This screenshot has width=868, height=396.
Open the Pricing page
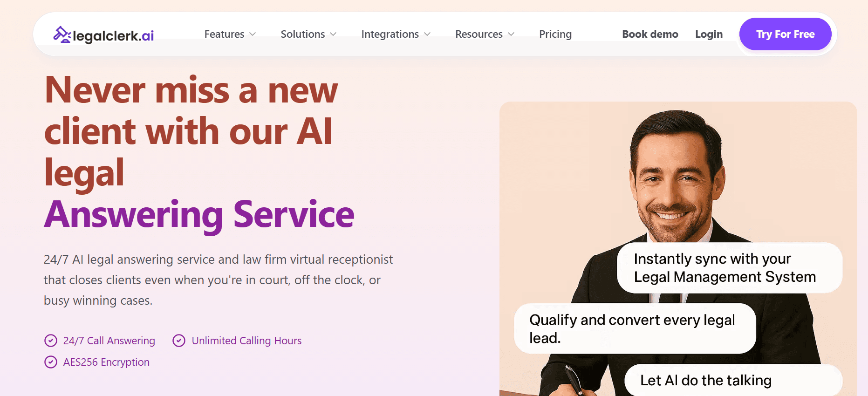pyautogui.click(x=555, y=34)
